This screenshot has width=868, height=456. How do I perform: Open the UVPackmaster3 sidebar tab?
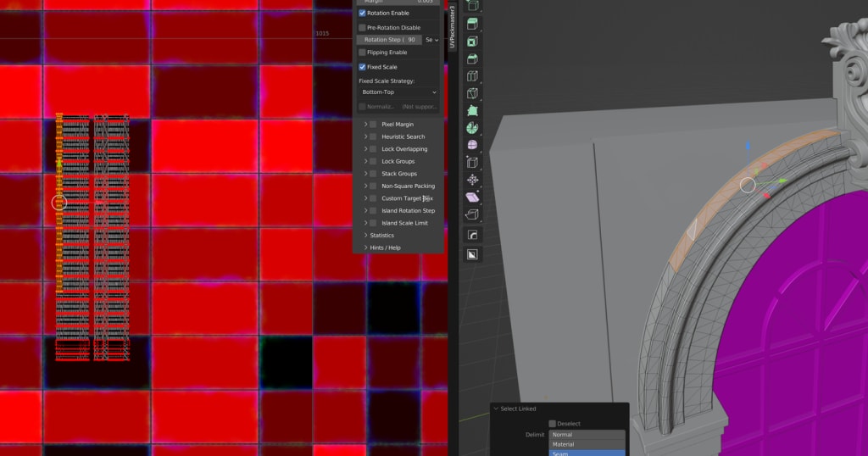[x=453, y=26]
